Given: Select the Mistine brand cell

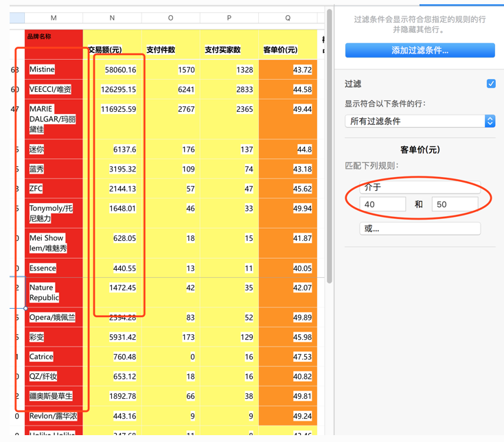Looking at the screenshot, I should 54,69.
